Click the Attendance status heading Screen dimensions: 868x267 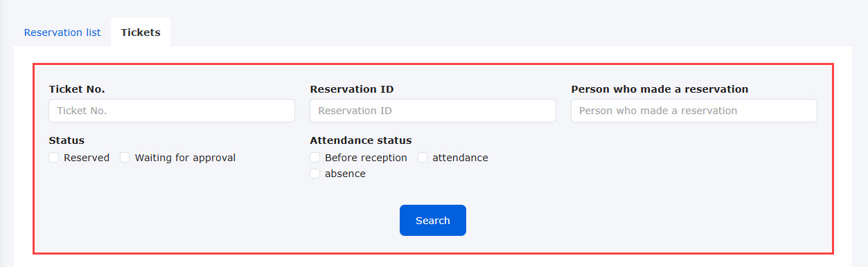tap(361, 140)
